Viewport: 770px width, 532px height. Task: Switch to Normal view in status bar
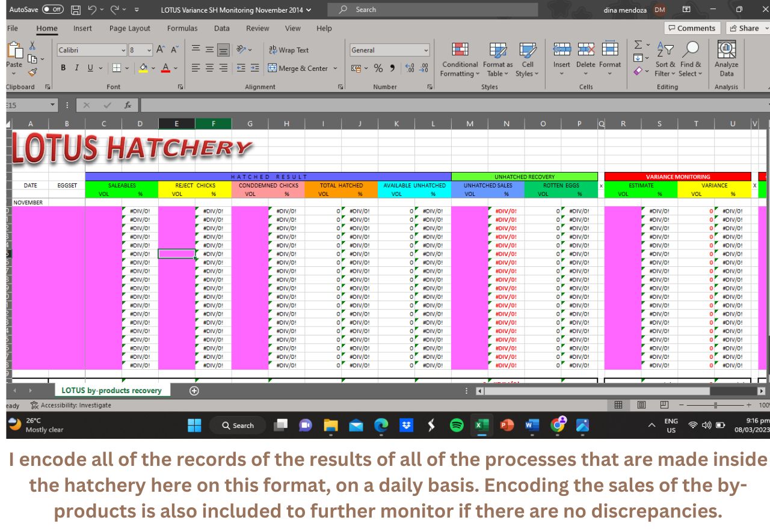pyautogui.click(x=618, y=405)
